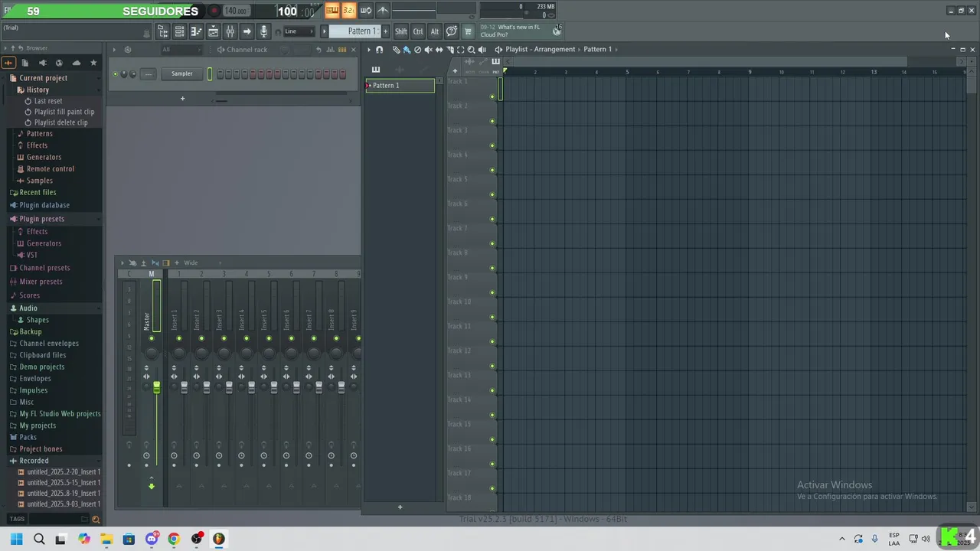This screenshot has height=551, width=980.
Task: Toggle the metronome icon in top toolbar
Action: (383, 11)
